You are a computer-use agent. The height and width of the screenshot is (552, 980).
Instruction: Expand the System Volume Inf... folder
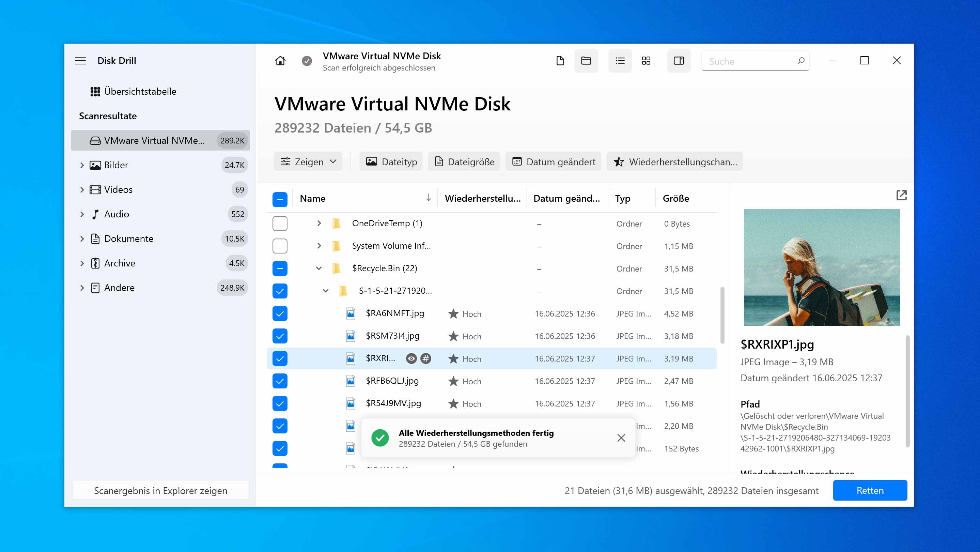point(319,246)
